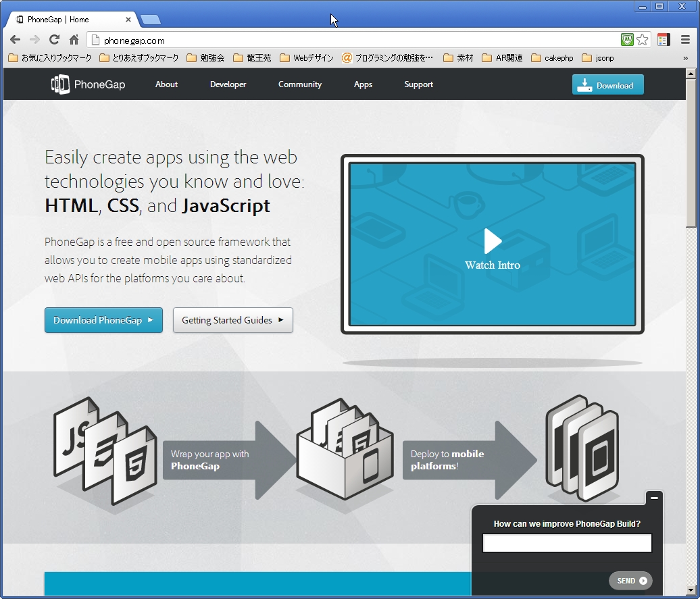Open the colorful grid extension icon
700x599 pixels.
664,40
